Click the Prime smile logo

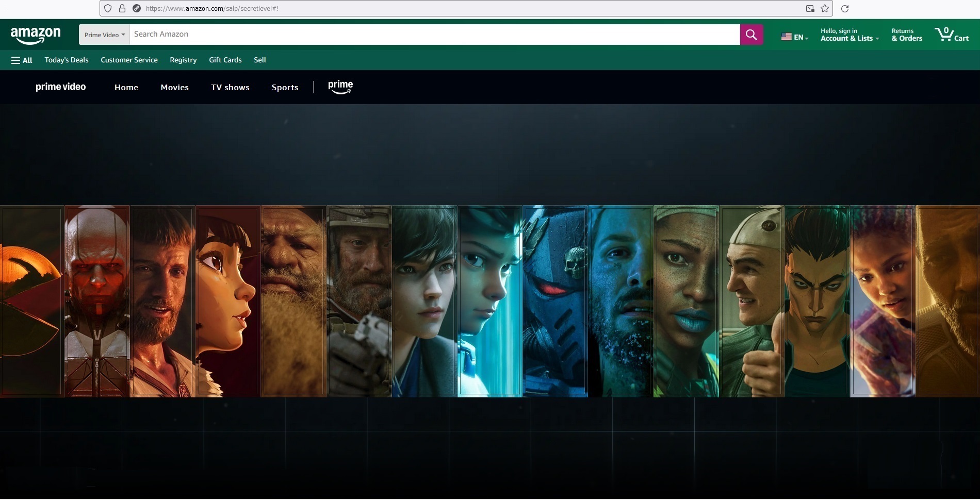tap(340, 87)
